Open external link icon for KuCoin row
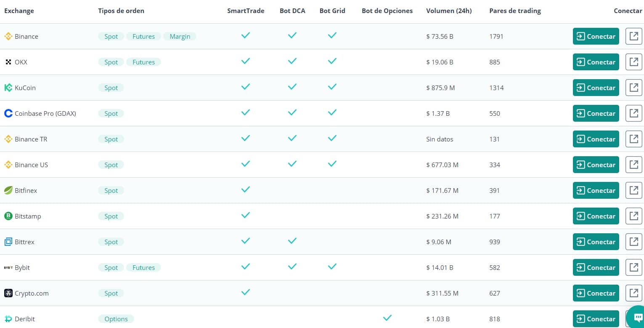644x328 pixels. (x=633, y=88)
